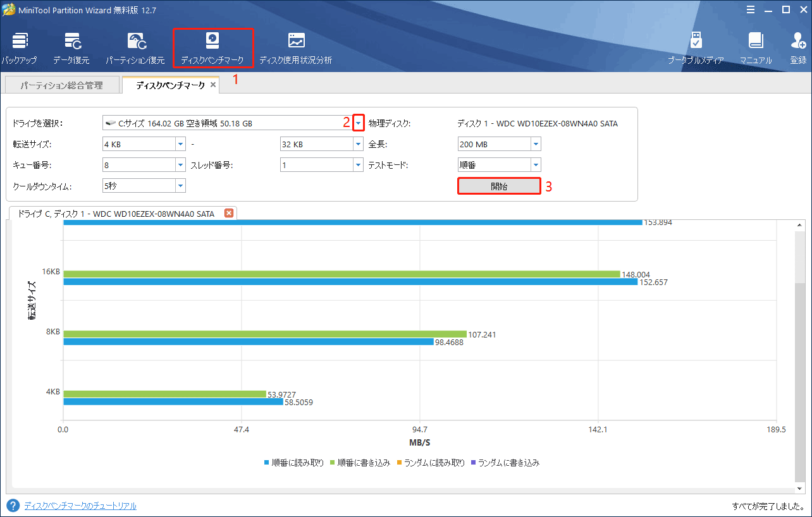Image resolution: width=812 pixels, height=517 pixels.
Task: Click the 16KB green write bar
Action: pos(341,274)
